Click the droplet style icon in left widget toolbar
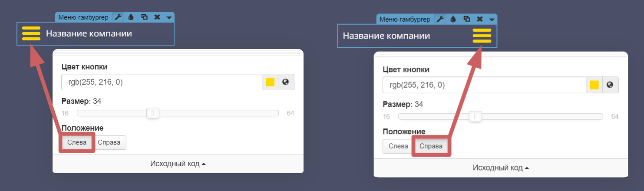 pos(131,17)
